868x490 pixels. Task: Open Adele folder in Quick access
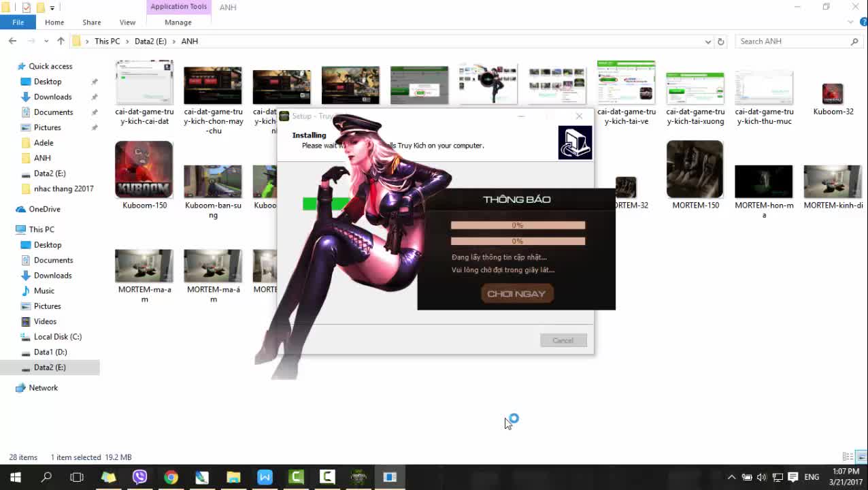point(44,143)
